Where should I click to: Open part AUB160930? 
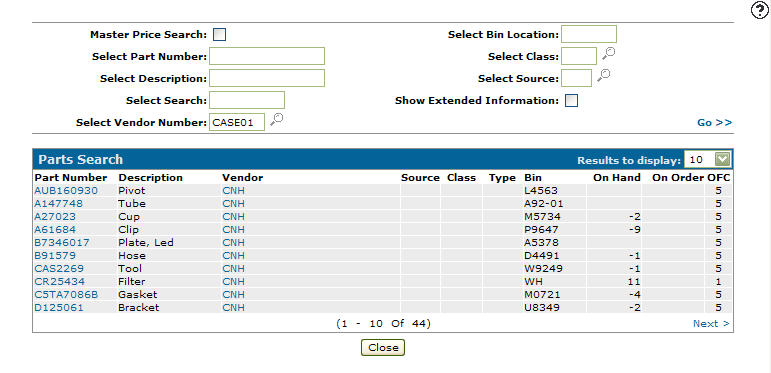tap(66, 191)
